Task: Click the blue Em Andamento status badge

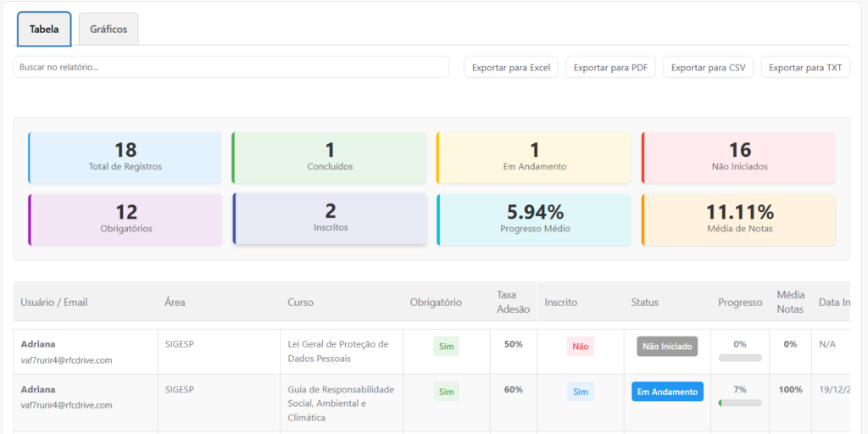Action: tap(667, 392)
